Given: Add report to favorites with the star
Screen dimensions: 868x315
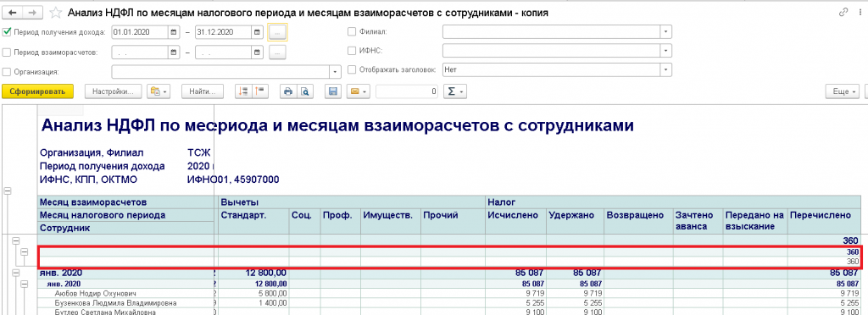Looking at the screenshot, I should [55, 12].
